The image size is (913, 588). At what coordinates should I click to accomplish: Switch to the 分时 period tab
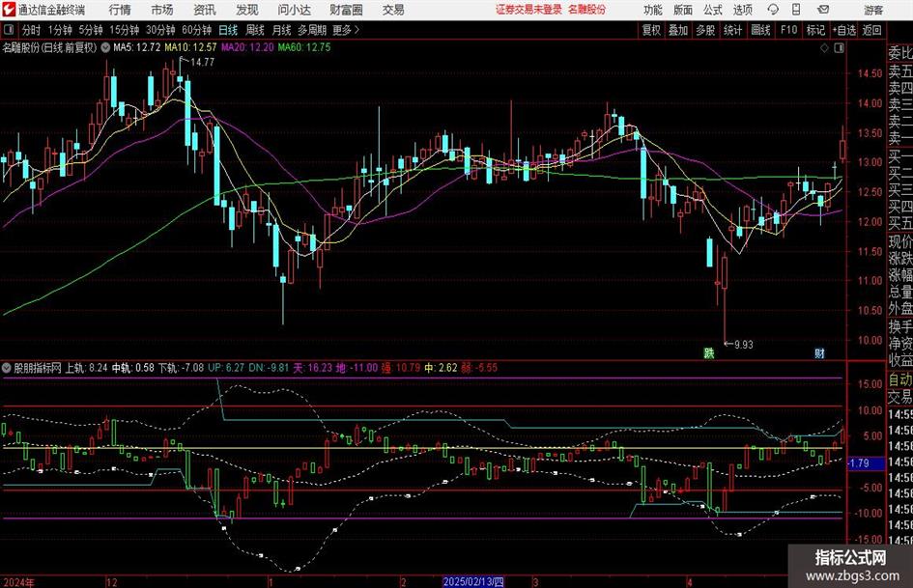click(32, 30)
